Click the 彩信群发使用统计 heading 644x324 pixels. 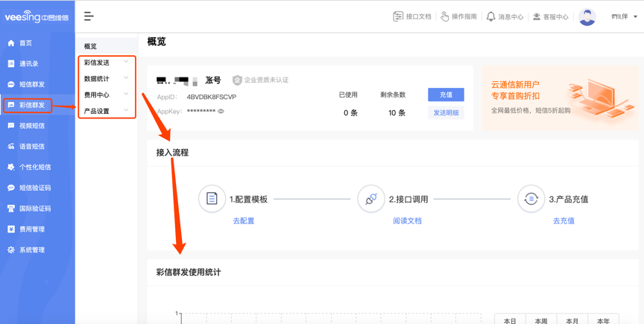pos(189,272)
